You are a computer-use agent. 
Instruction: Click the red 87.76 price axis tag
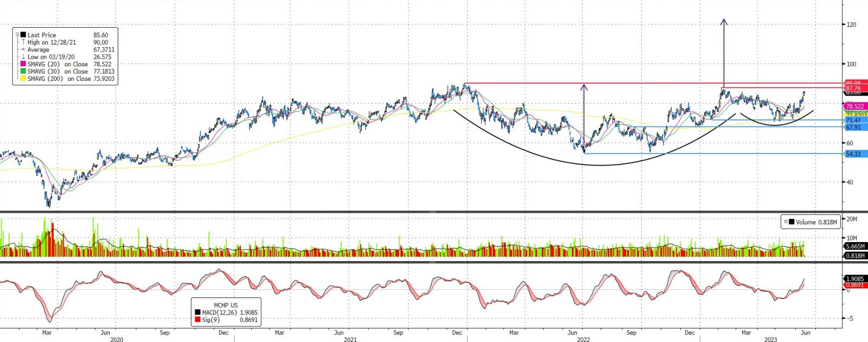coord(856,88)
